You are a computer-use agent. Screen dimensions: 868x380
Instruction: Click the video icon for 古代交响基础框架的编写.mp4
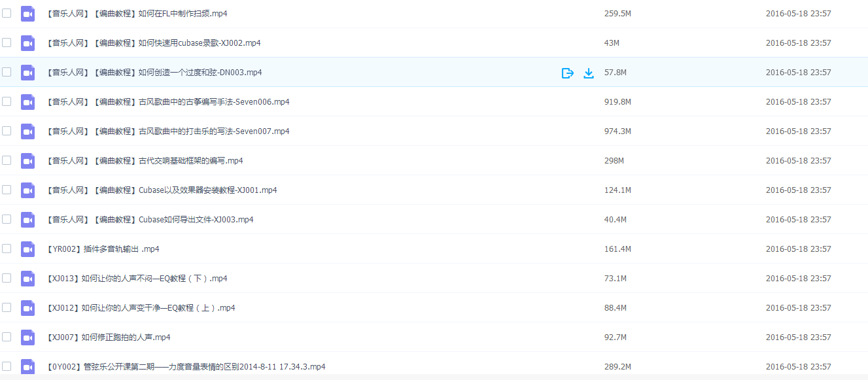27,160
